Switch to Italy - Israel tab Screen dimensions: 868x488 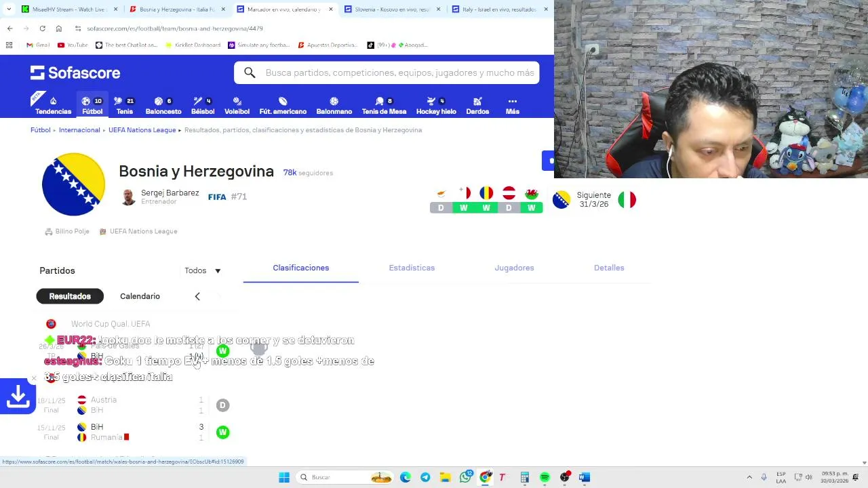pos(499,9)
